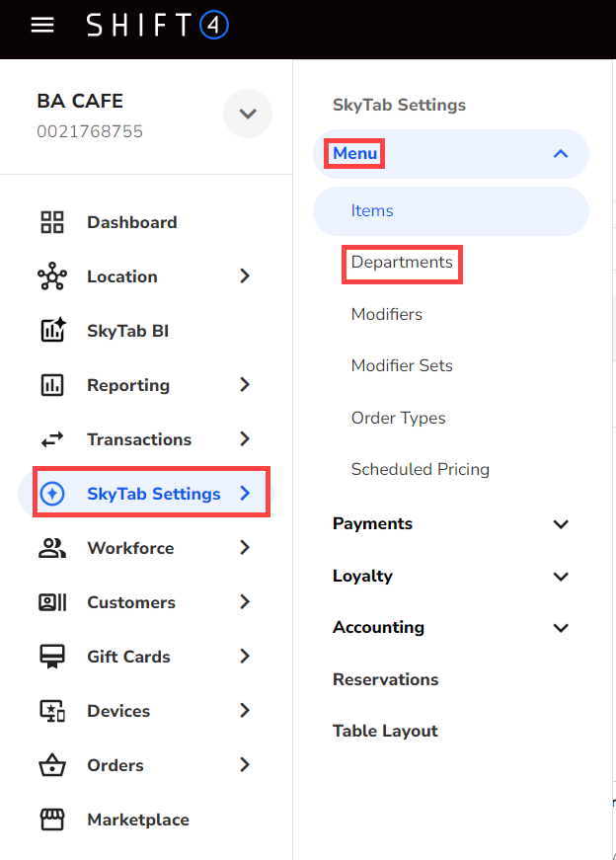Click the Reporting bar chart icon
The height and width of the screenshot is (860, 616).
pos(51,385)
